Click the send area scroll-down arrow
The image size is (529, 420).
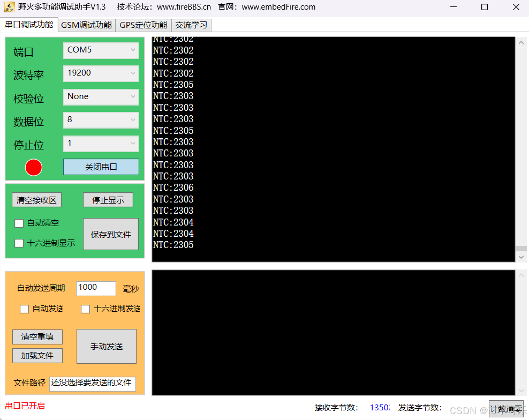click(x=522, y=391)
